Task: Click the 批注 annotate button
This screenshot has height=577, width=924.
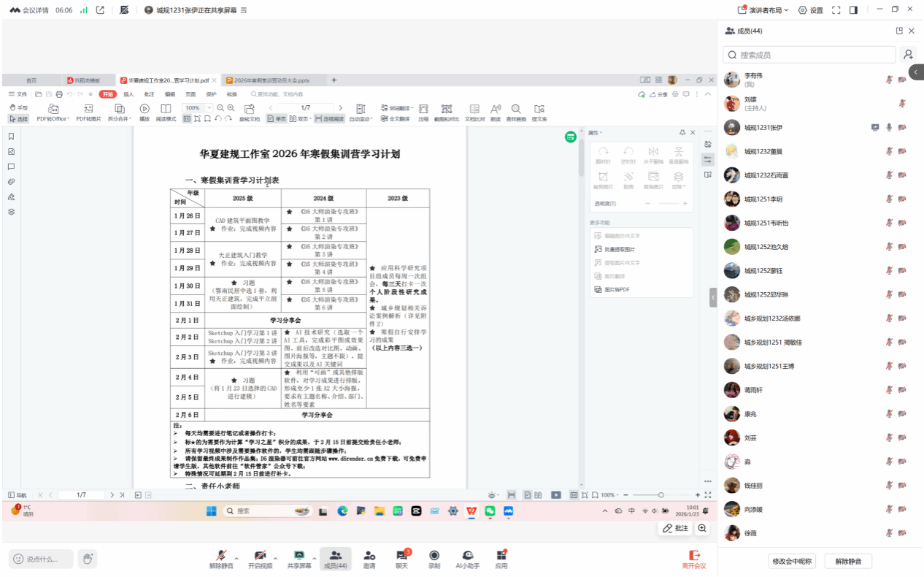Action: pyautogui.click(x=675, y=528)
